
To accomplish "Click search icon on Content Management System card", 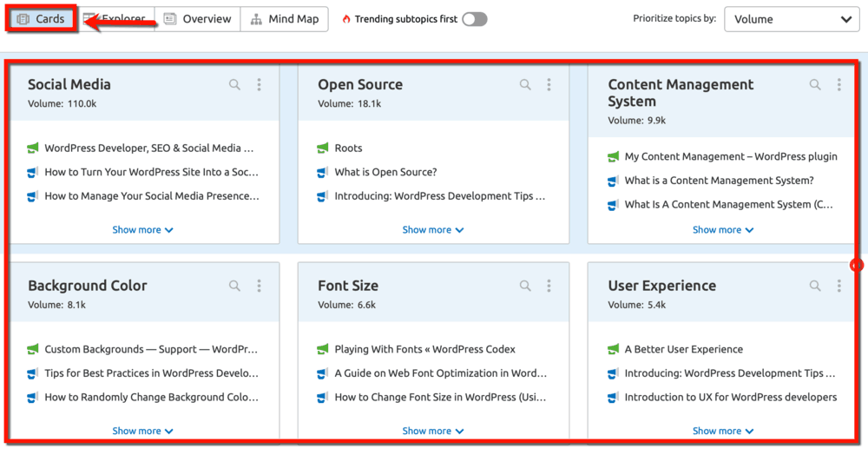I will (815, 85).
